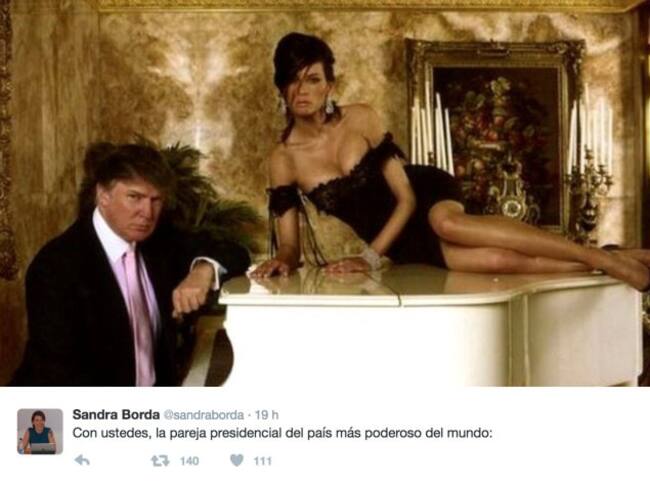Image resolution: width=650 pixels, height=488 pixels.
Task: Click the candelabra with white candles
Action: click(591, 166)
